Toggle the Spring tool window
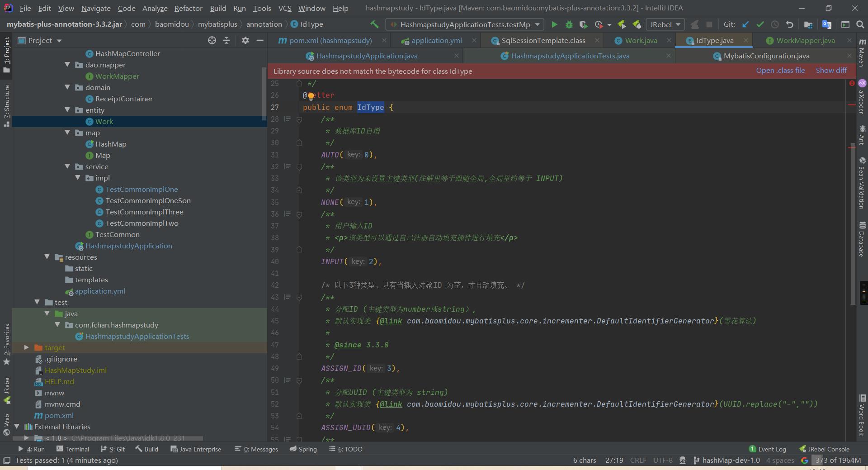868x470 pixels. (303, 449)
